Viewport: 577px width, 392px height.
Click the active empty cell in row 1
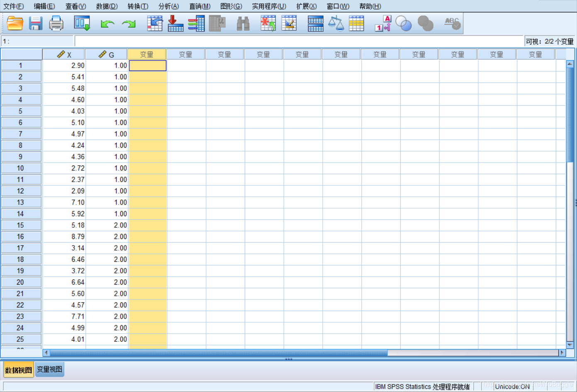[x=148, y=66]
